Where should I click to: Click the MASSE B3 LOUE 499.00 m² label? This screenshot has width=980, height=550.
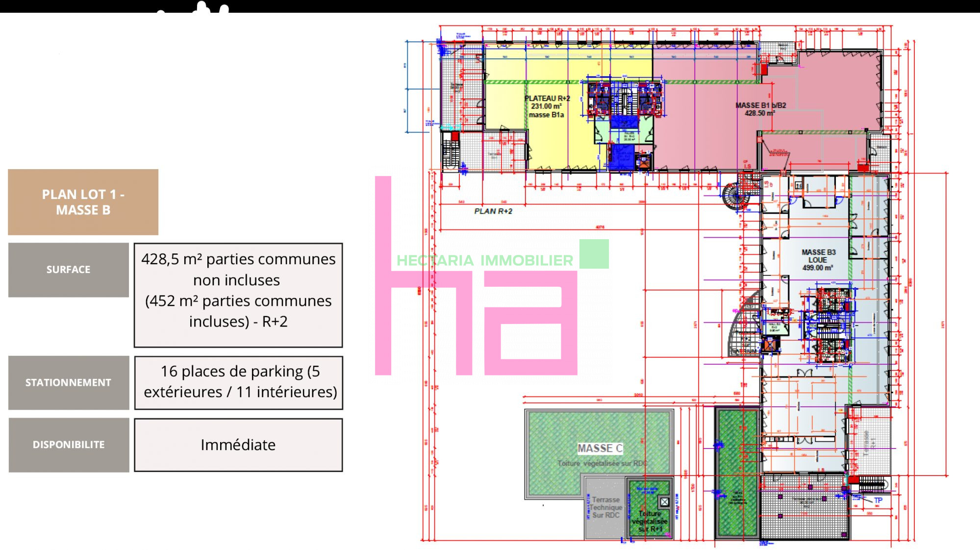818,260
